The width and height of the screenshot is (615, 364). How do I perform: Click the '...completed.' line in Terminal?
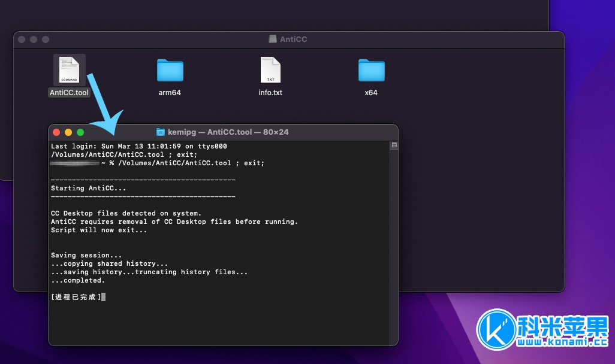click(78, 281)
